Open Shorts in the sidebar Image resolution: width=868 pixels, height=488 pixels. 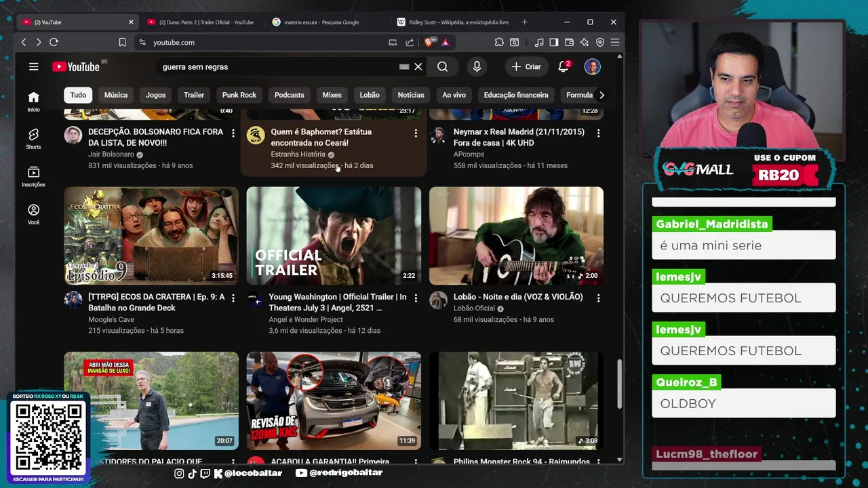33,139
